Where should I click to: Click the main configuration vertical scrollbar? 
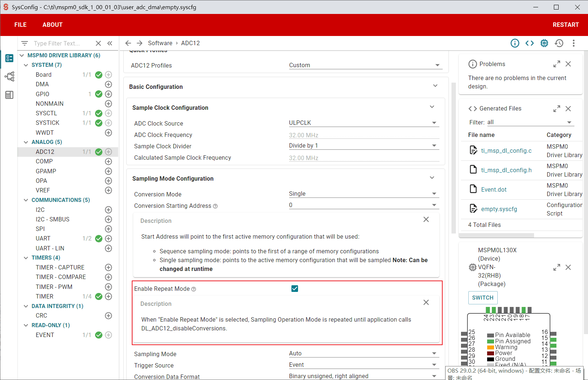[x=453, y=158]
